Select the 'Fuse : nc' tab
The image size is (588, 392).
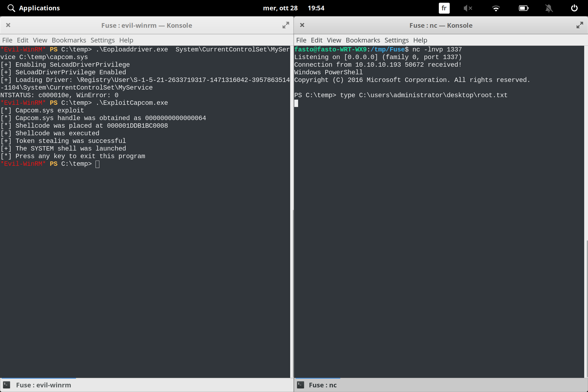click(323, 385)
